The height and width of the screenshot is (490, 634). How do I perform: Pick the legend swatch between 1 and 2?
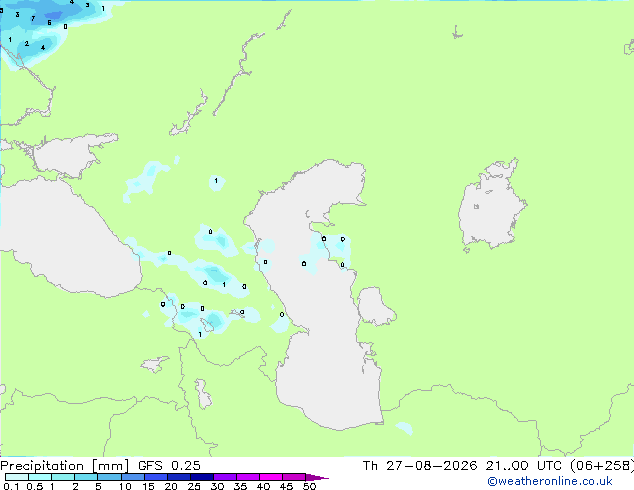[63, 477]
